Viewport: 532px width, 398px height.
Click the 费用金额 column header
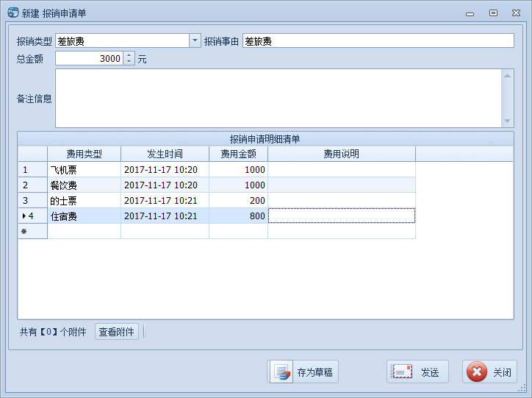click(239, 154)
